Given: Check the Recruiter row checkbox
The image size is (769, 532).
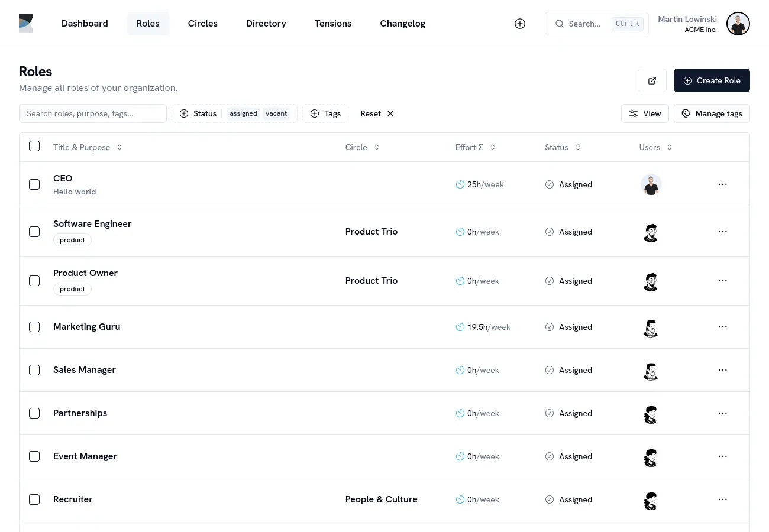Looking at the screenshot, I should (x=34, y=499).
